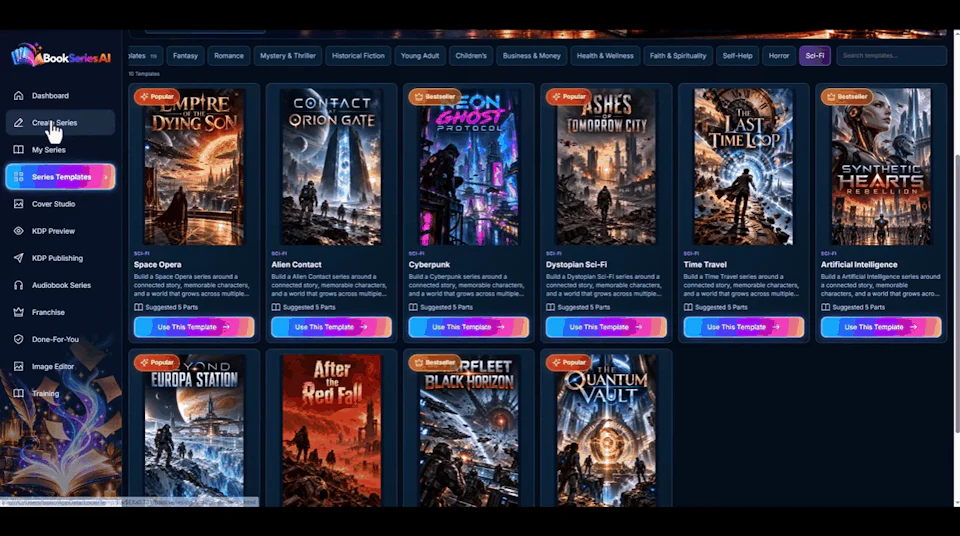Use This Template for Space Opera

pyautogui.click(x=194, y=327)
